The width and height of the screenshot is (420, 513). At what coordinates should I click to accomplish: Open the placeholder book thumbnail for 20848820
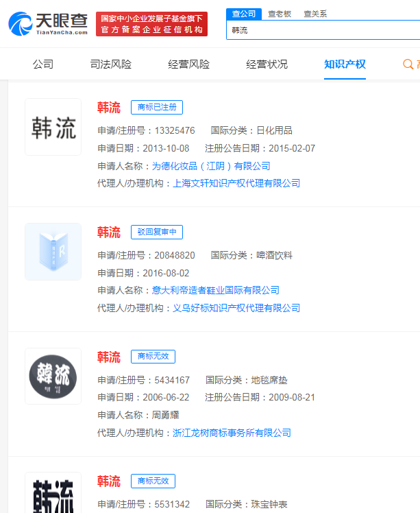(x=53, y=252)
